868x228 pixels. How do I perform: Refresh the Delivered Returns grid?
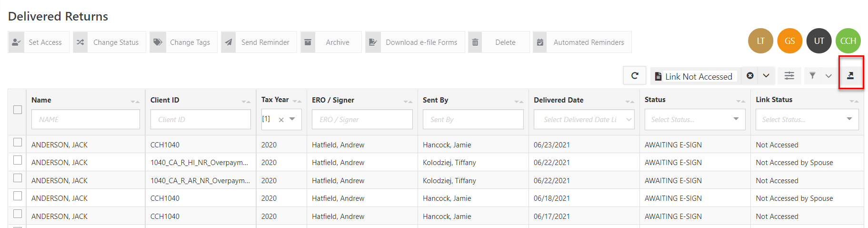tap(635, 75)
